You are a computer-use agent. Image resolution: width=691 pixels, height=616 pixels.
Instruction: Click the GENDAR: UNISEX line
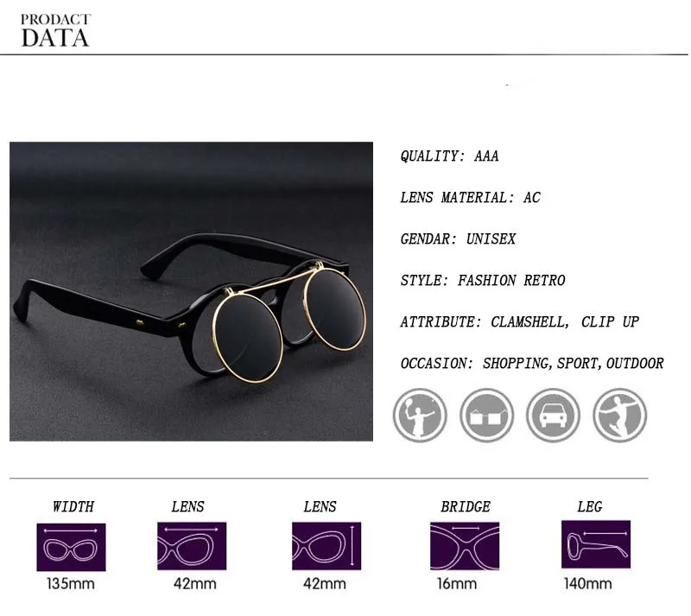[x=458, y=239]
